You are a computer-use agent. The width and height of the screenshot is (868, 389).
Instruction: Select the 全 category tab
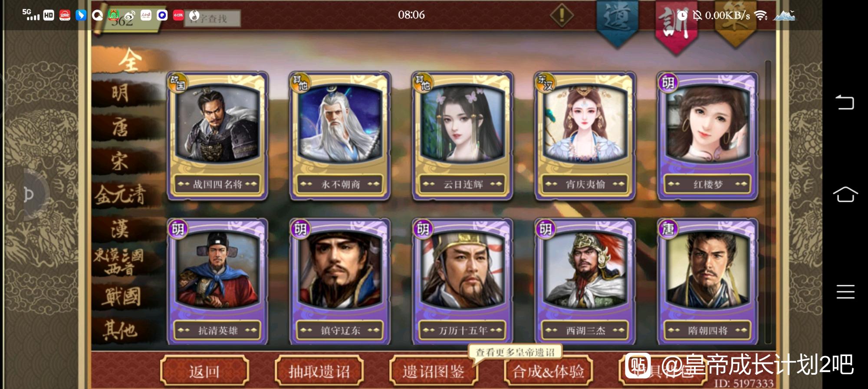129,60
